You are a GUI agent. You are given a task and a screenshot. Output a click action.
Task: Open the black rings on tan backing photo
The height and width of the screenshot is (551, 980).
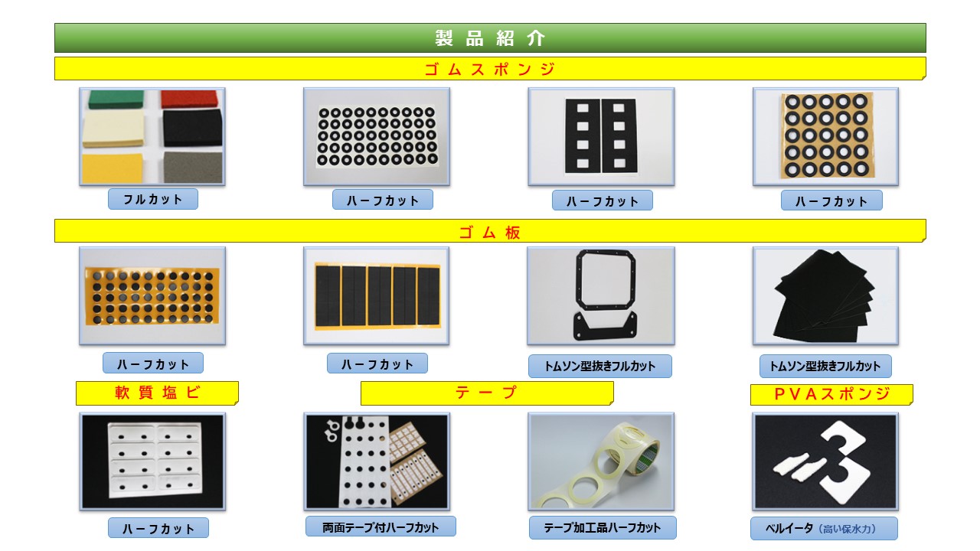[x=825, y=136]
